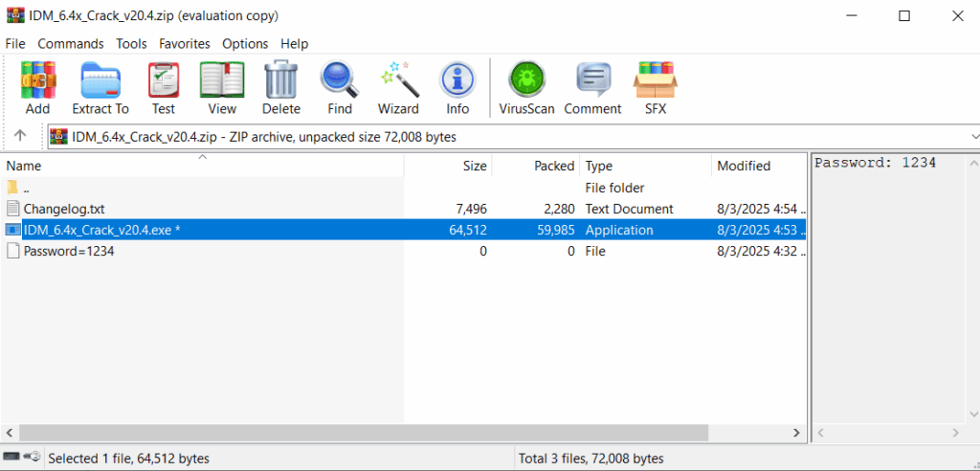Click the Password=1234 file icon
The image size is (980, 471).
tap(13, 251)
